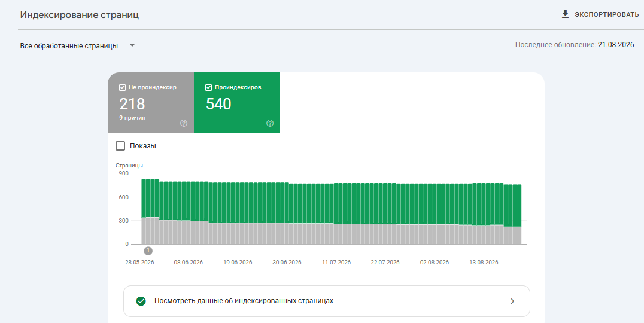Click the '9 причин' text

point(132,118)
